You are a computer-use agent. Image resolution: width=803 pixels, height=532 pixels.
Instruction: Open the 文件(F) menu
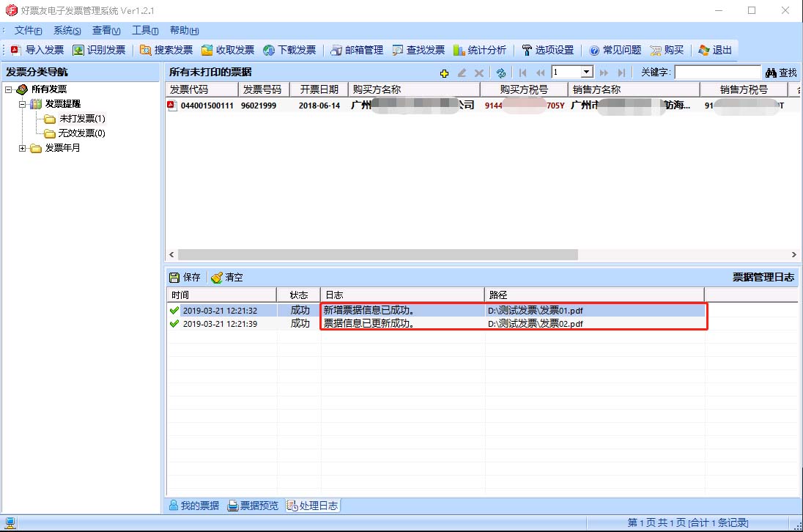(x=28, y=31)
